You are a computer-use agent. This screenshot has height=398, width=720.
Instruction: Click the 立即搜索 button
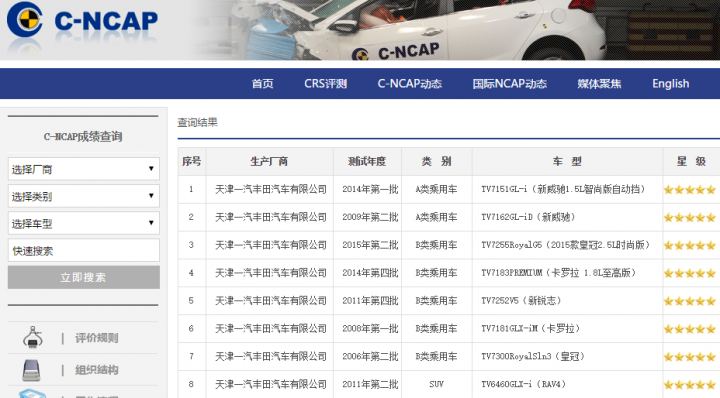[84, 277]
